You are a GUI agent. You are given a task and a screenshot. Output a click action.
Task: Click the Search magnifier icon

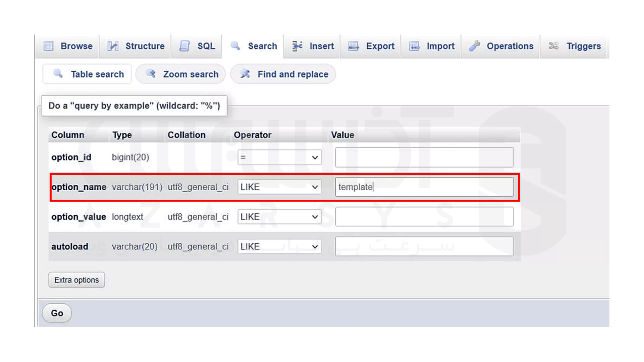tap(235, 46)
